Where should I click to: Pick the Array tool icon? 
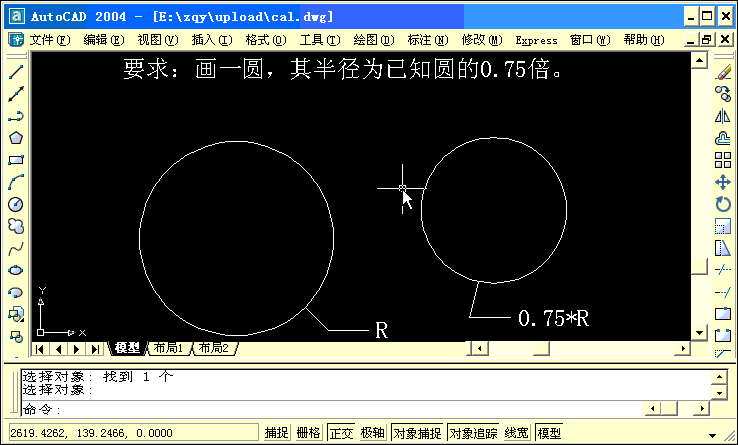[x=723, y=160]
